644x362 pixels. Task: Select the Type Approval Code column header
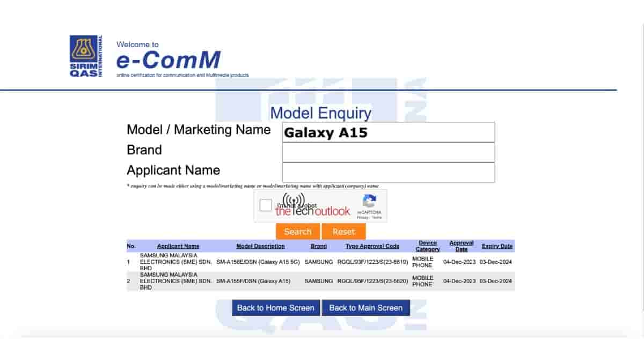372,246
